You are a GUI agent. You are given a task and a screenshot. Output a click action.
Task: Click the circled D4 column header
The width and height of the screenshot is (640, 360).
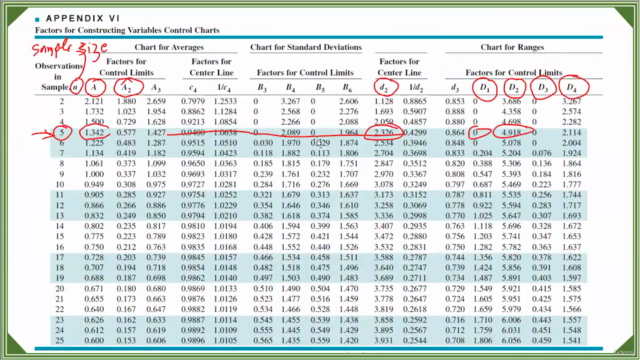point(572,87)
